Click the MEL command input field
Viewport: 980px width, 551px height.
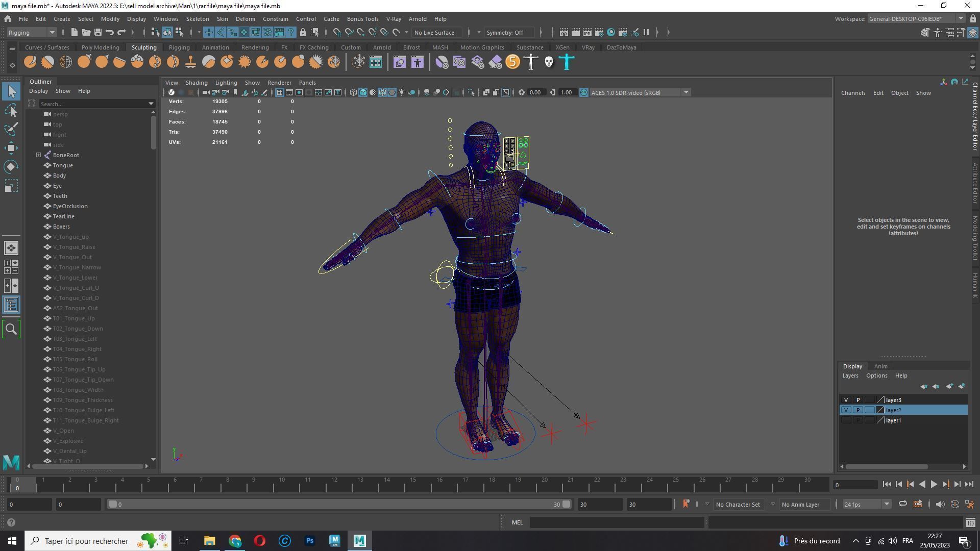(617, 522)
